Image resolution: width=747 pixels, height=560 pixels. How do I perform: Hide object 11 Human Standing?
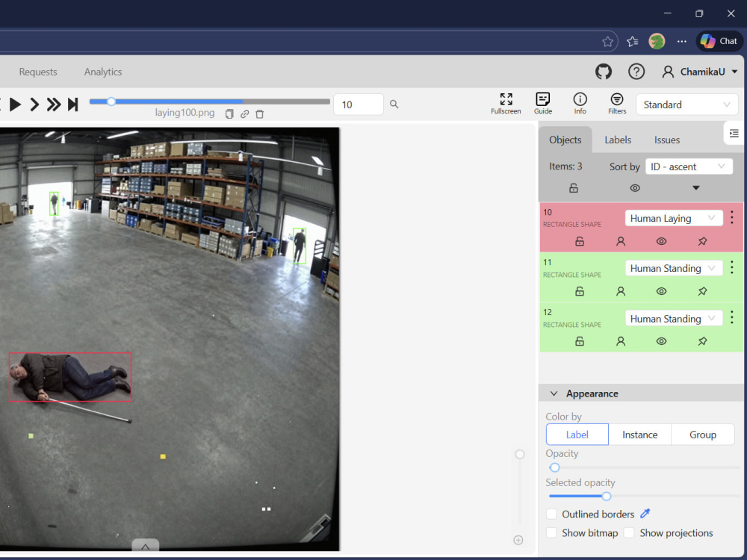point(661,291)
